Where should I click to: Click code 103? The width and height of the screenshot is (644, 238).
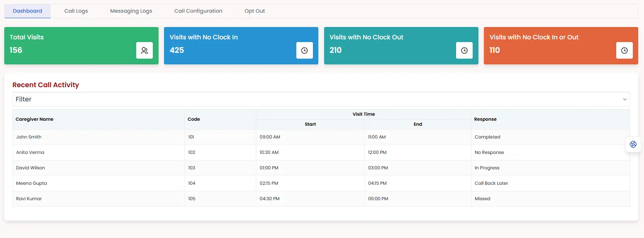pos(191,168)
